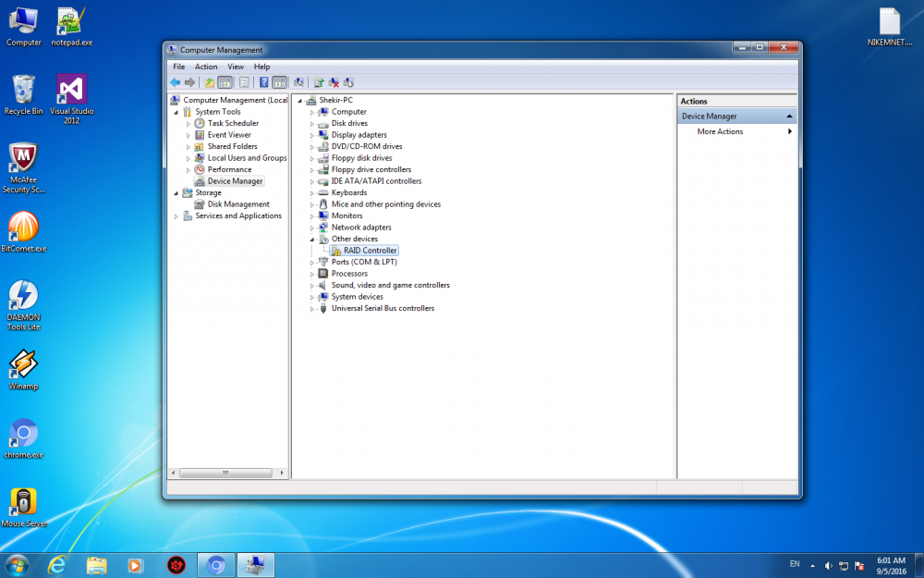The height and width of the screenshot is (578, 924).
Task: Collapse Device Manager header in Actions pane
Action: [789, 117]
